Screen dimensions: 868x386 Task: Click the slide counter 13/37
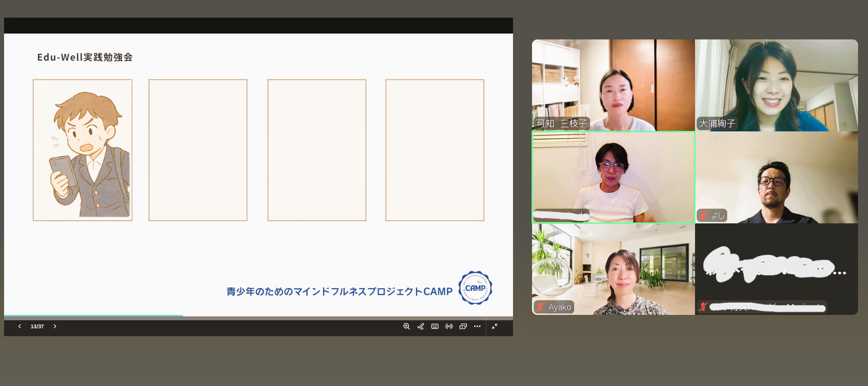click(37, 326)
